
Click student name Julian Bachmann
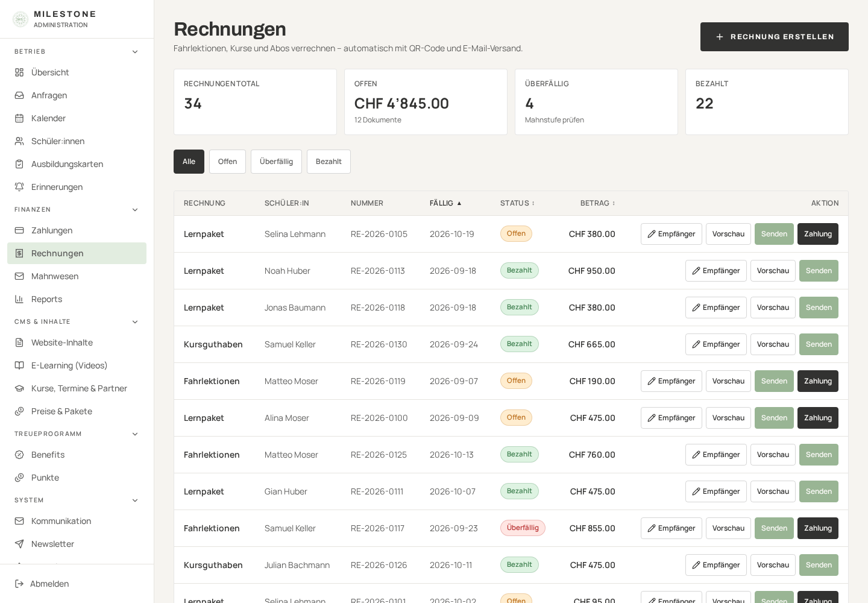coord(297,565)
